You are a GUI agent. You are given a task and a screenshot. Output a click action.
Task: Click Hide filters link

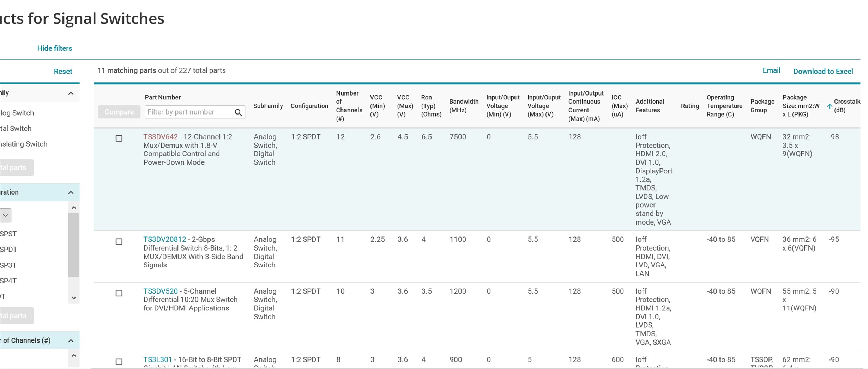coord(55,48)
